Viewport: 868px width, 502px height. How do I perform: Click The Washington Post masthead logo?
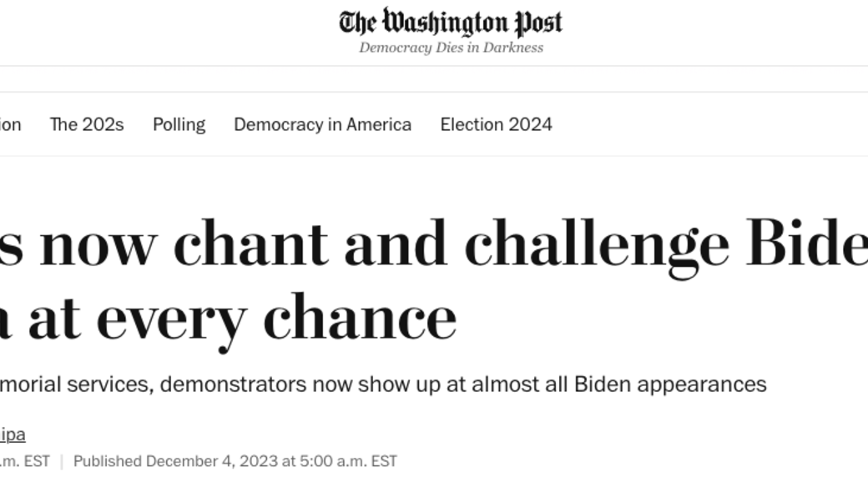pyautogui.click(x=451, y=23)
